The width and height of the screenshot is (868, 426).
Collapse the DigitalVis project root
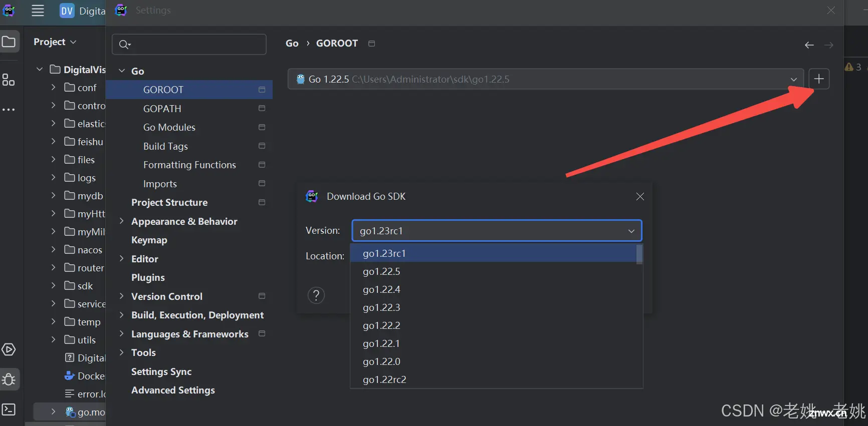pyautogui.click(x=40, y=69)
